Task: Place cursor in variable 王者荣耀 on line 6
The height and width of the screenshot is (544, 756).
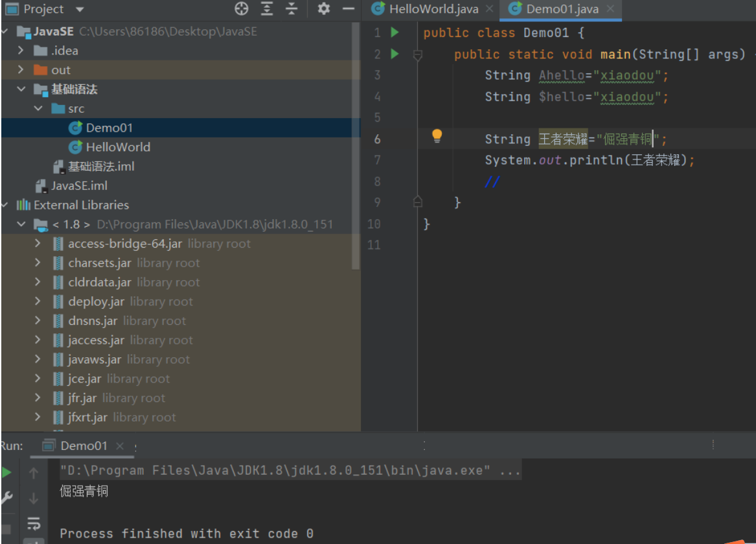Action: point(563,139)
